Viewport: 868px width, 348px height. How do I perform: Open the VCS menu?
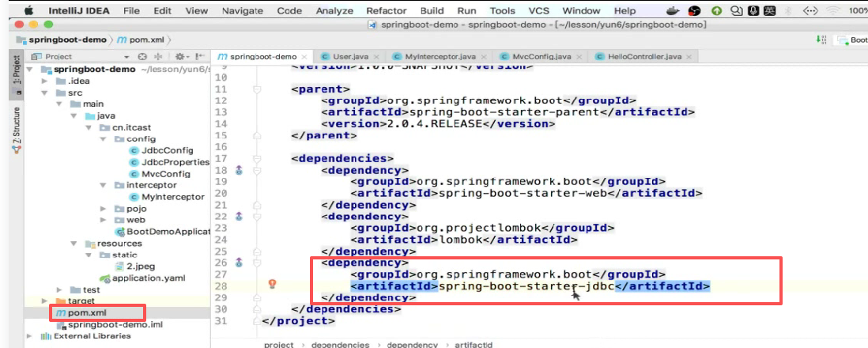coord(538,10)
